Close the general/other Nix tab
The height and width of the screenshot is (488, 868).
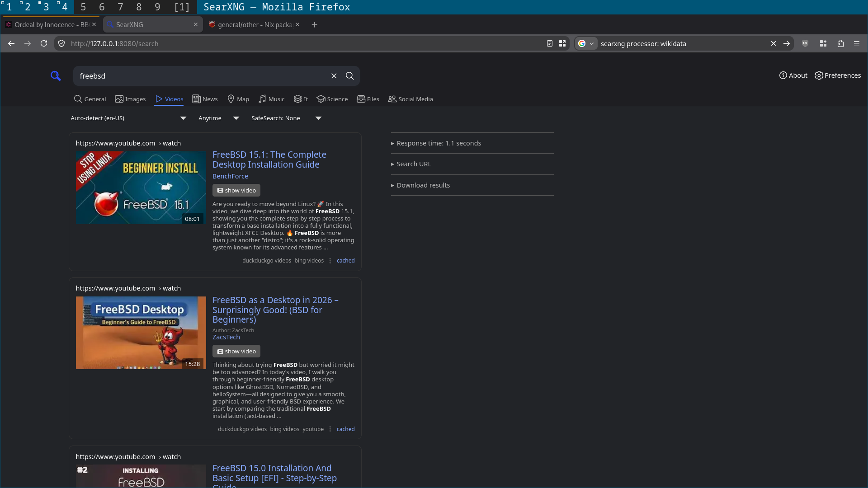(297, 24)
